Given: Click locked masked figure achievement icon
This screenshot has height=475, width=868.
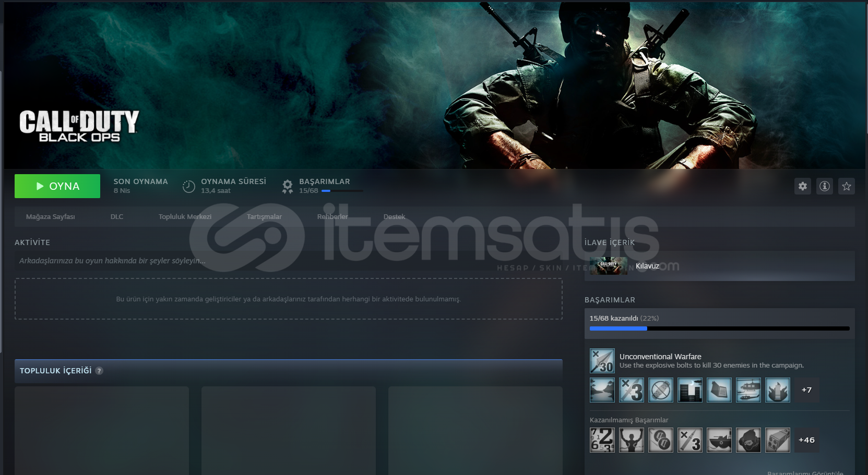Looking at the screenshot, I should [748, 440].
